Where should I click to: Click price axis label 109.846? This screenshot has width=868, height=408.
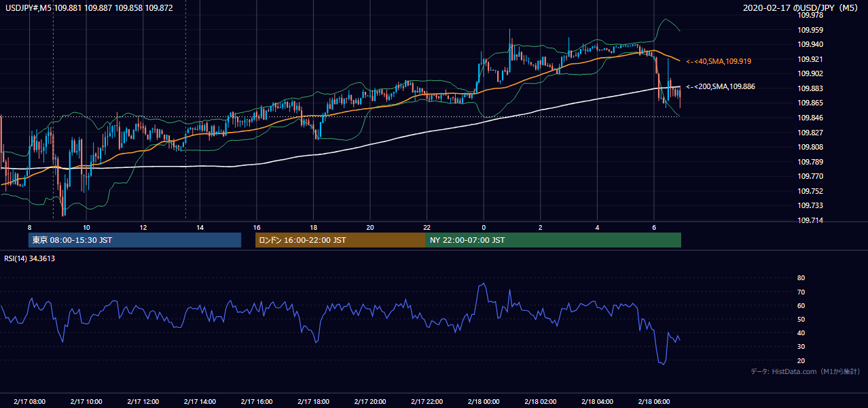(x=810, y=118)
